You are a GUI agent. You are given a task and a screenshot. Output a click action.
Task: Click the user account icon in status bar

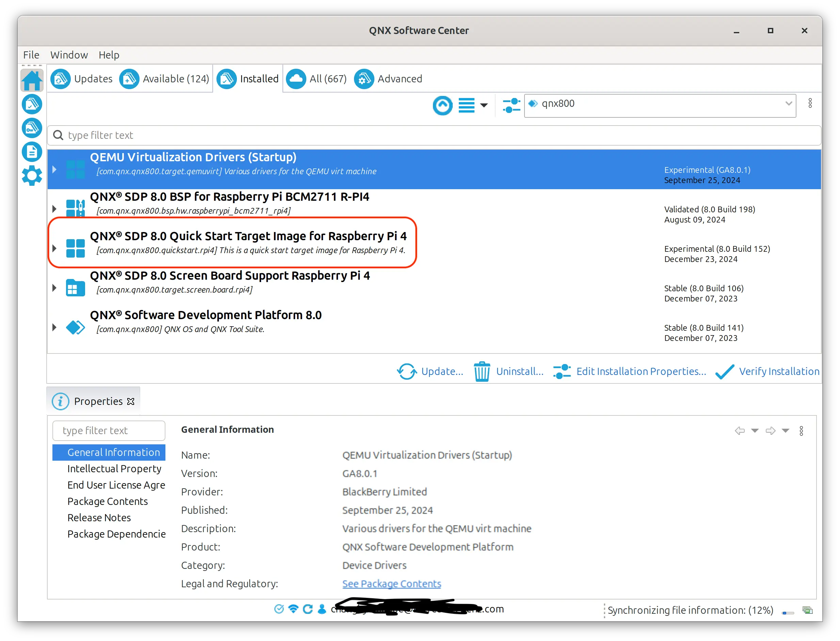click(322, 609)
